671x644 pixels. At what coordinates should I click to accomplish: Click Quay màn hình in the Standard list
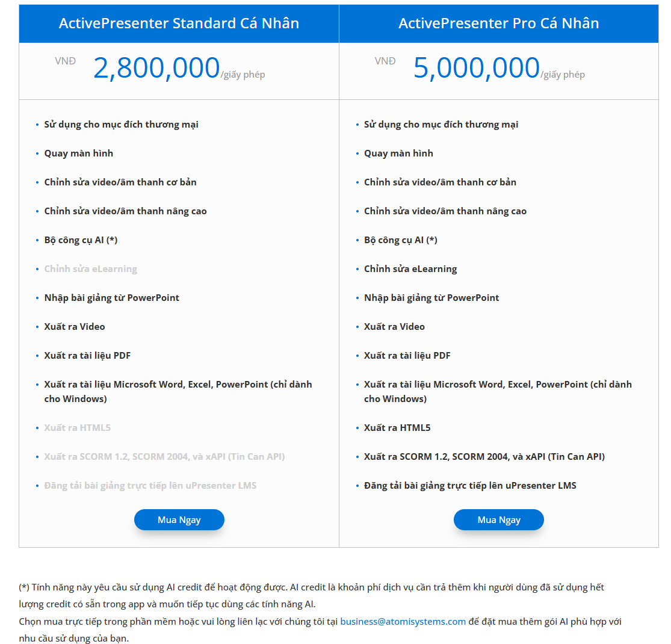[78, 153]
